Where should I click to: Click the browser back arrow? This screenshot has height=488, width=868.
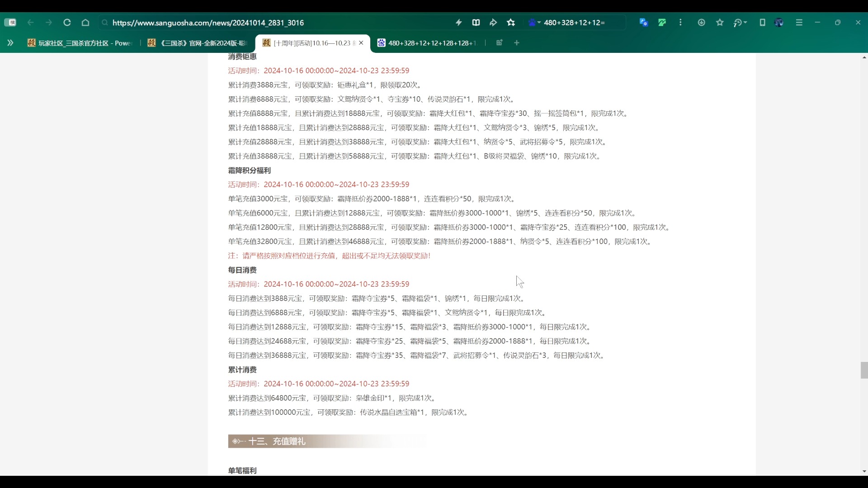coord(30,23)
